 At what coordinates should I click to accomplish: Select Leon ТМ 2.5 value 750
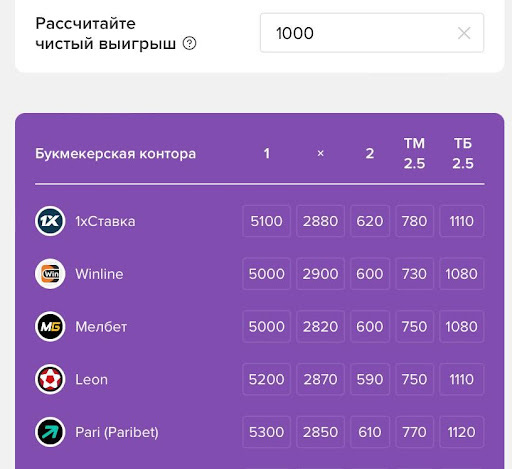414,379
